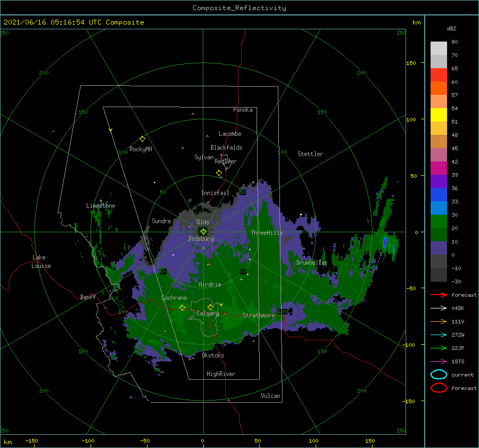Click the RockyMH label

tap(141, 149)
